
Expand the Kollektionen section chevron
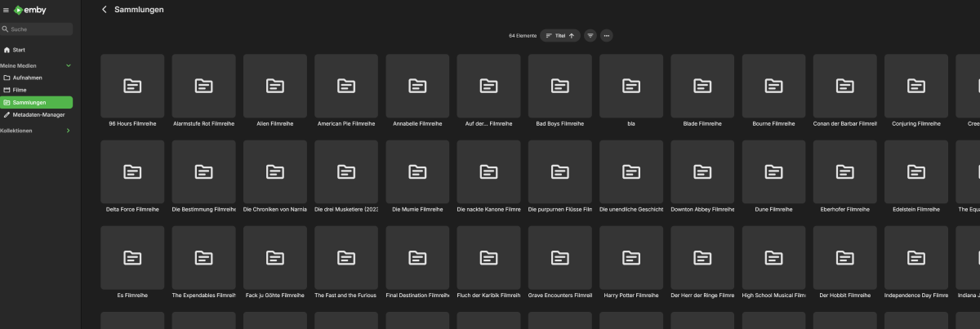coord(69,130)
